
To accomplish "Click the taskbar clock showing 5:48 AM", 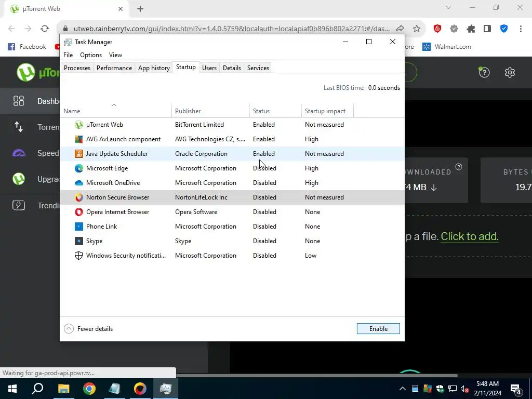I will (x=487, y=389).
